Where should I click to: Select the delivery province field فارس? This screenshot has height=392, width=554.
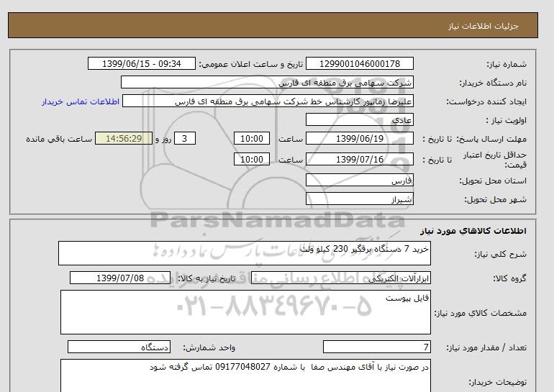point(359,180)
